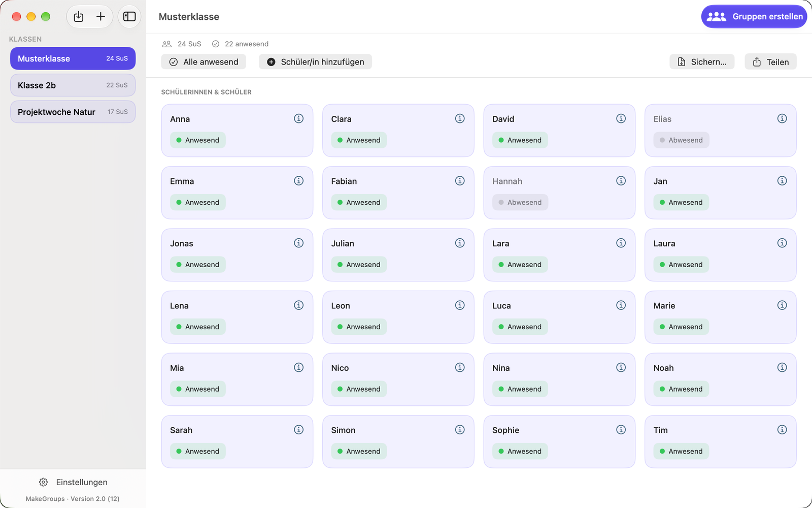This screenshot has height=508, width=812.
Task: Click the 22 anwesend counter
Action: coord(240,44)
